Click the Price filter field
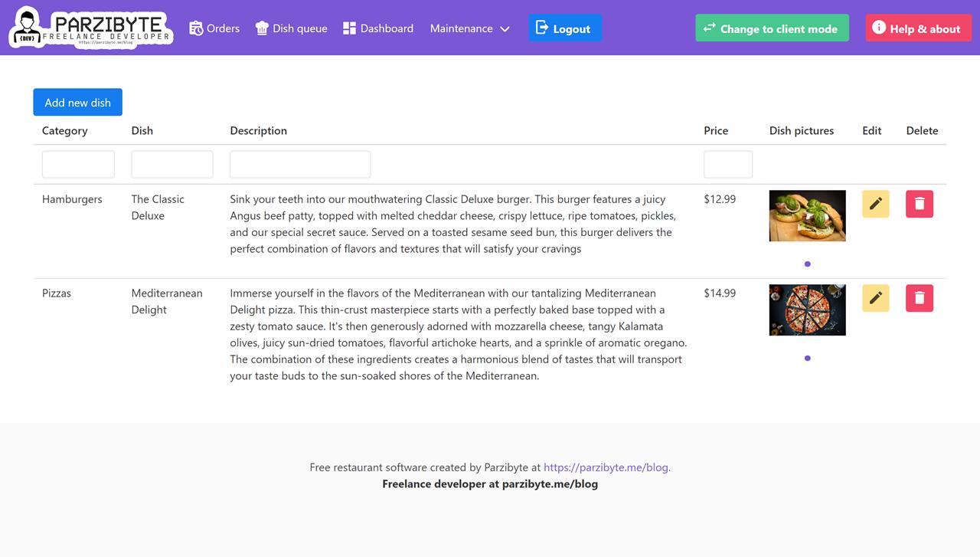The image size is (980, 557). pos(728,164)
